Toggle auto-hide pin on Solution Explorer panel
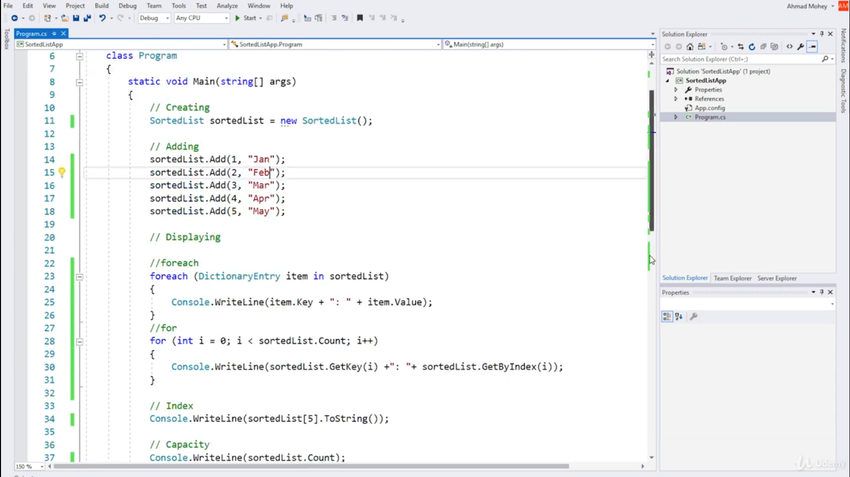 pos(822,34)
